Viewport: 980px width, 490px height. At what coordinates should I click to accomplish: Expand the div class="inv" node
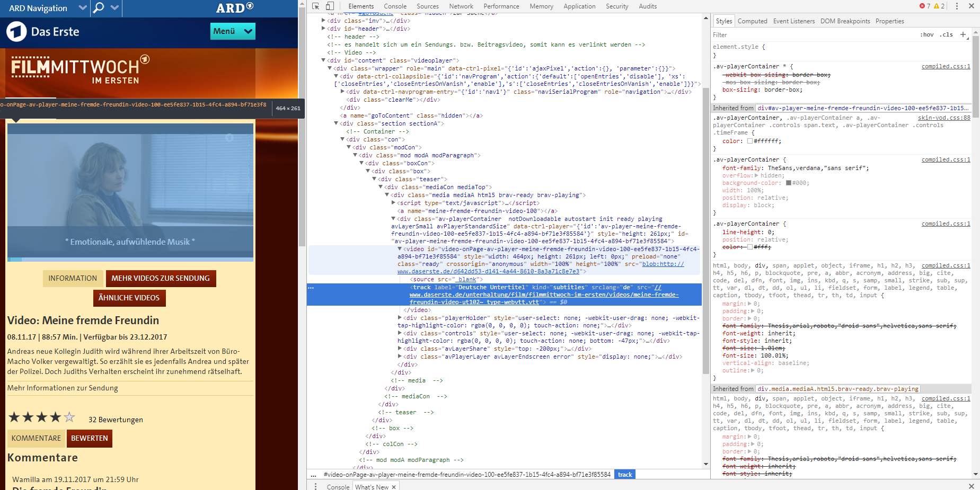[x=323, y=21]
